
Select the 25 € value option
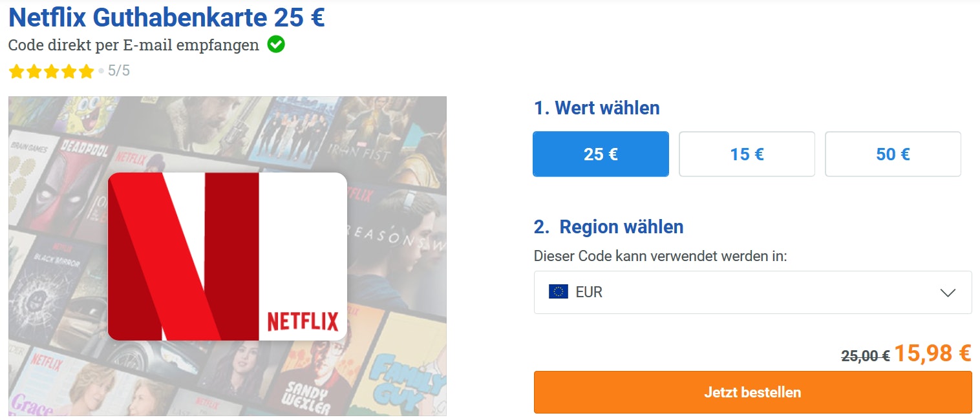(x=601, y=154)
